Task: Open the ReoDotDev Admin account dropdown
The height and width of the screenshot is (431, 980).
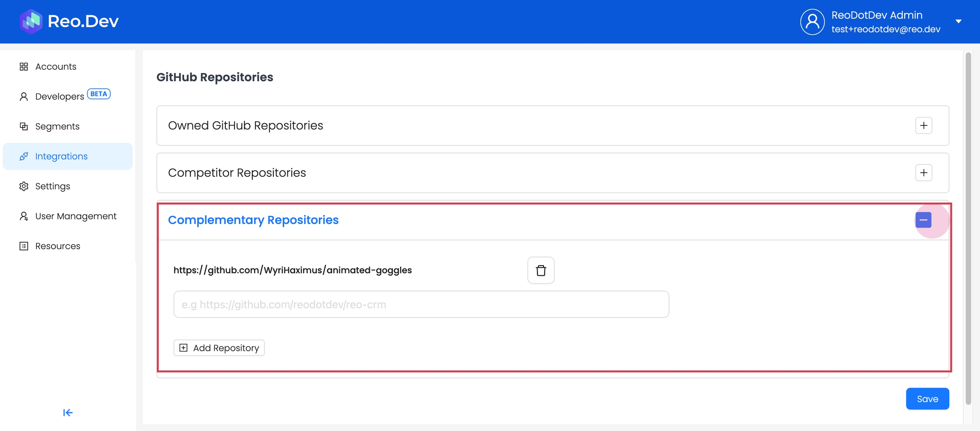Action: (x=958, y=21)
